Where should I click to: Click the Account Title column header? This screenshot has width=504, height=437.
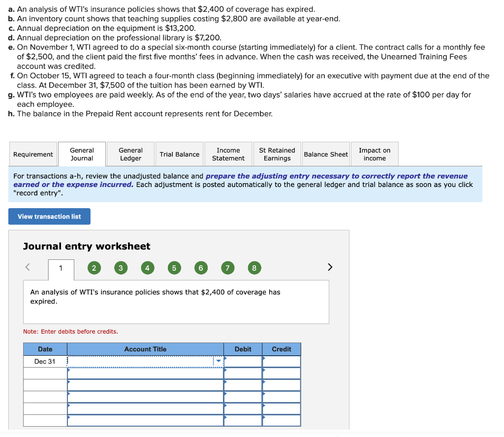click(x=145, y=349)
